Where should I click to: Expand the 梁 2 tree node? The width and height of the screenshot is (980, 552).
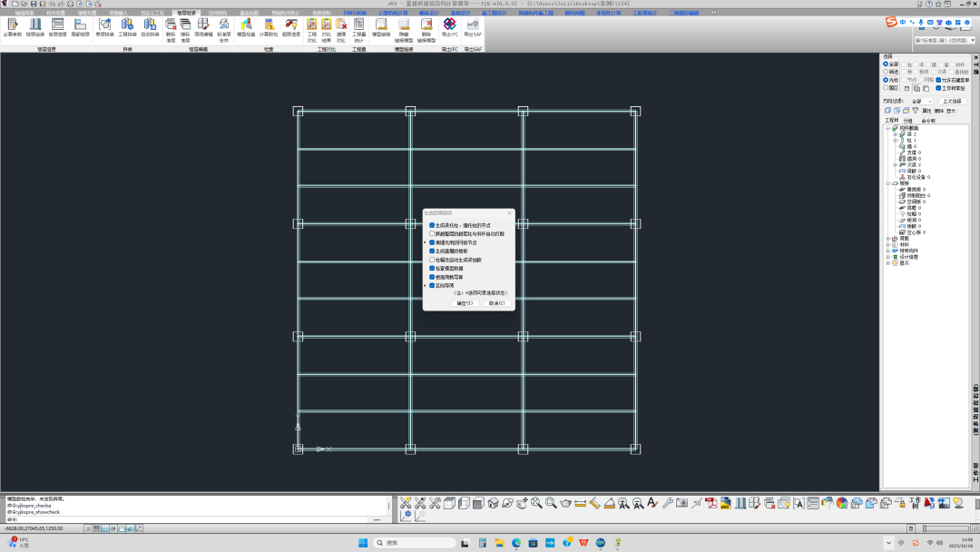[x=895, y=134]
